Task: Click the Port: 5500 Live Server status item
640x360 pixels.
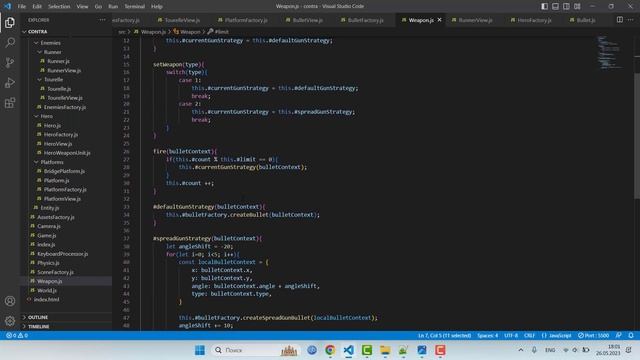Action: (x=593, y=335)
